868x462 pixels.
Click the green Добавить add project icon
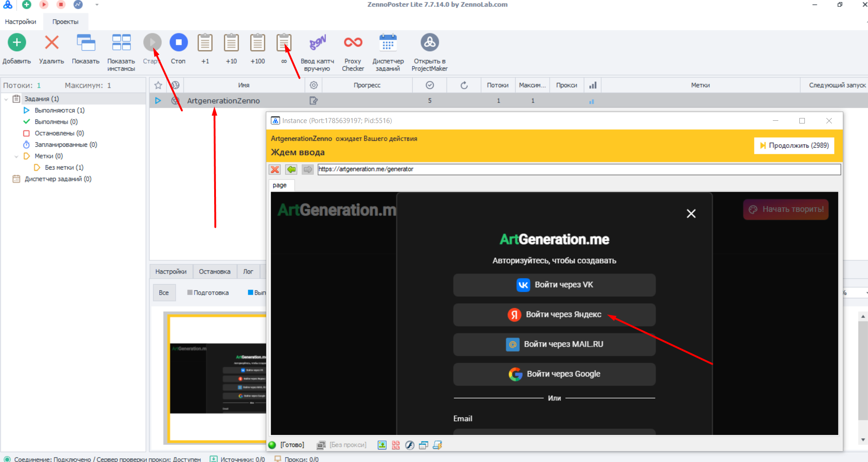tap(17, 43)
